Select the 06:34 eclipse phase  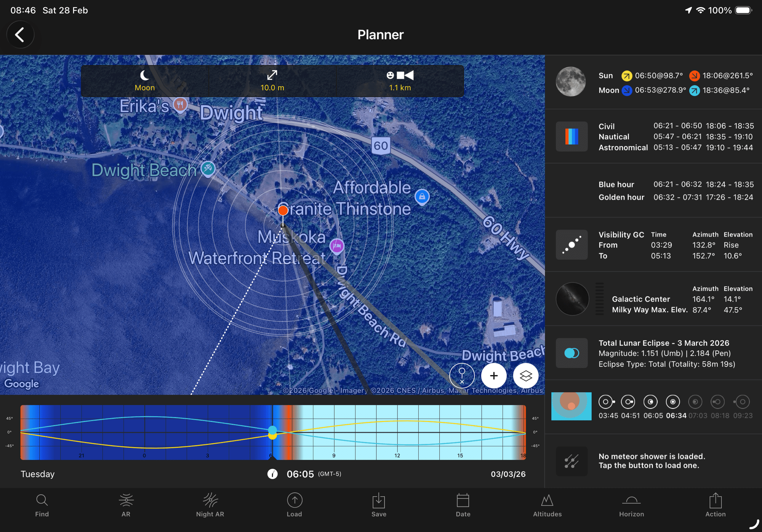(673, 402)
